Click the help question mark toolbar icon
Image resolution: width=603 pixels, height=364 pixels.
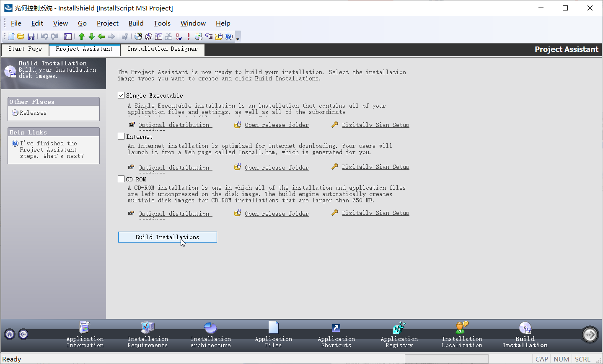[x=229, y=36]
